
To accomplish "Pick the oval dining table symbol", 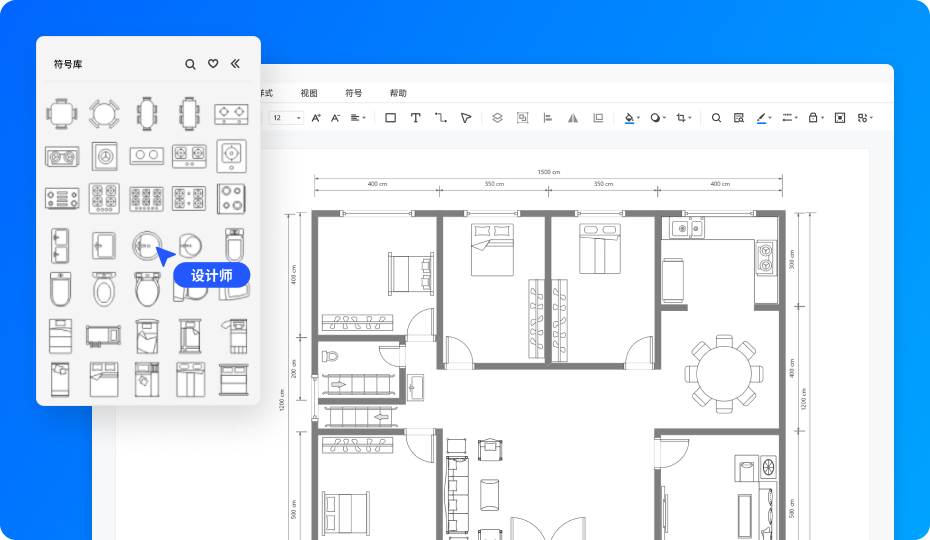I will pyautogui.click(x=146, y=113).
